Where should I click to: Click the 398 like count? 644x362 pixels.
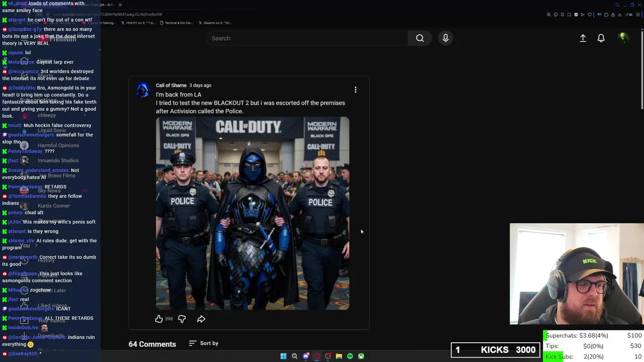tap(169, 319)
